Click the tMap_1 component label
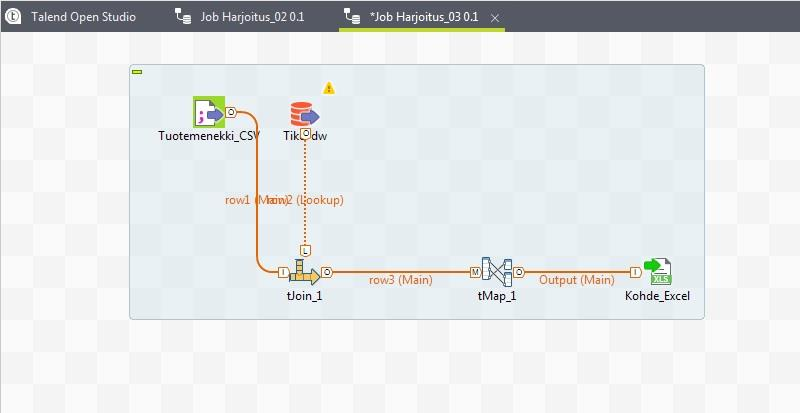800x413 pixels. (497, 296)
